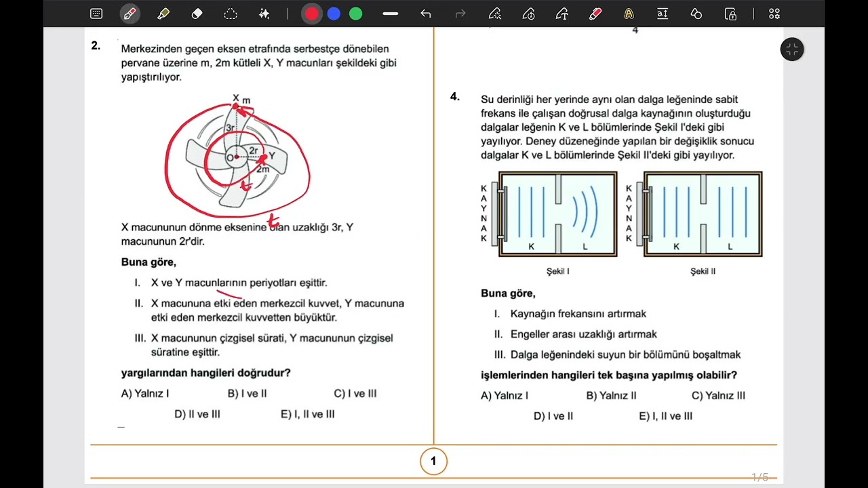868x488 pixels.
Task: Click the Şekil I wave tank diagram
Action: 557,214
